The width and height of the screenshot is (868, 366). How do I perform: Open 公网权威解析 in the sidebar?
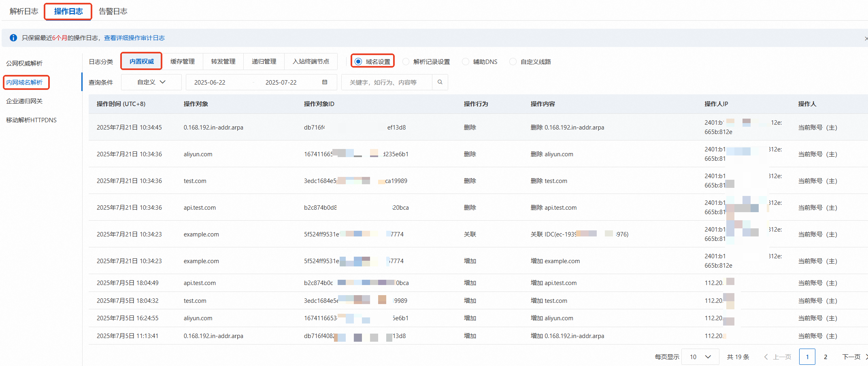click(24, 63)
